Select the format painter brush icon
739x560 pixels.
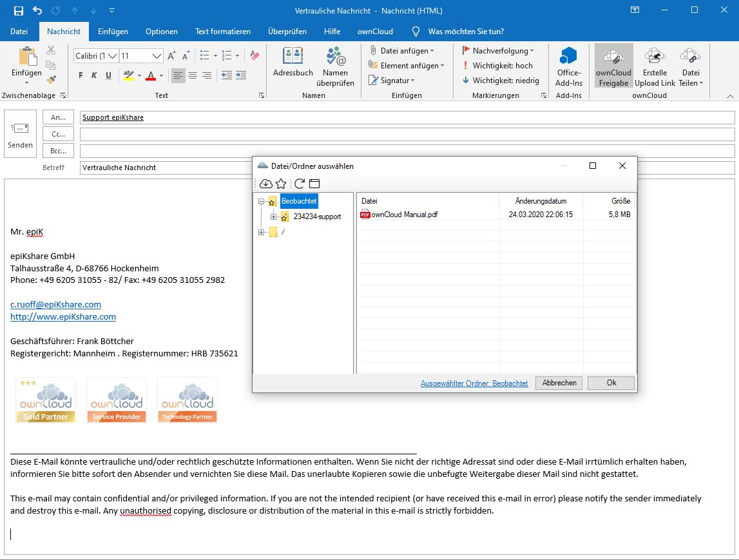coord(51,79)
